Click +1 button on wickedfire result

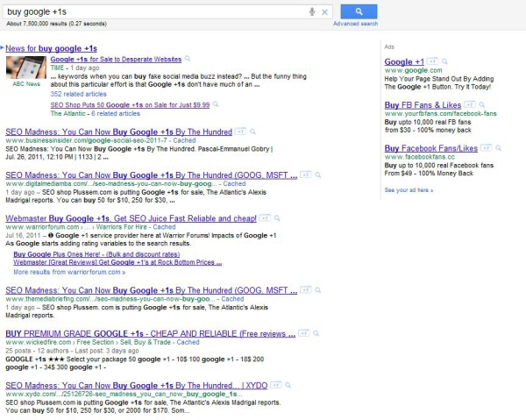(x=304, y=333)
